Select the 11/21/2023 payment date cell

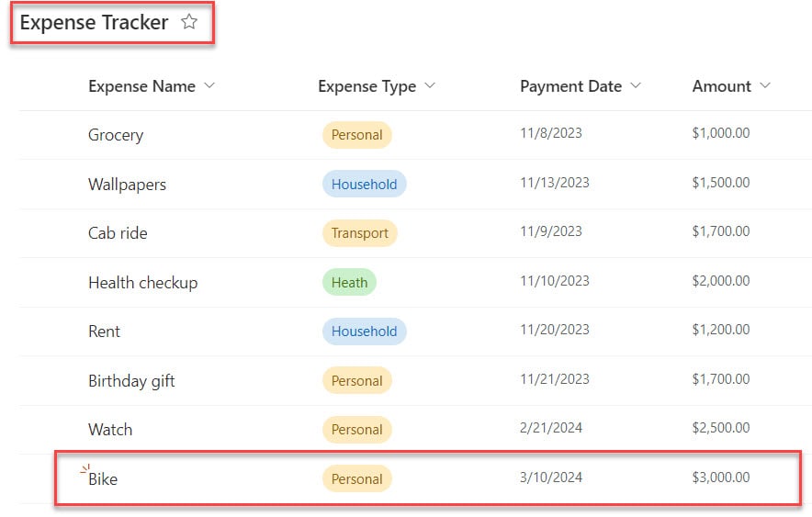555,379
